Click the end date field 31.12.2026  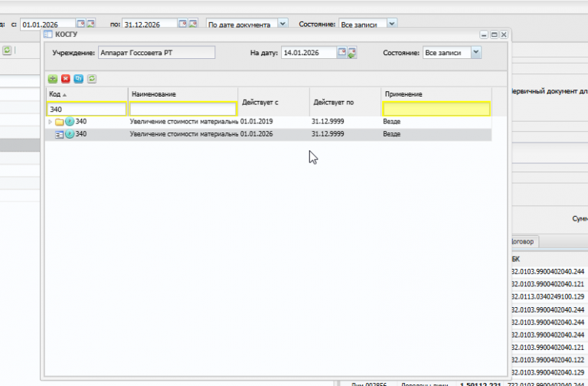(149, 25)
